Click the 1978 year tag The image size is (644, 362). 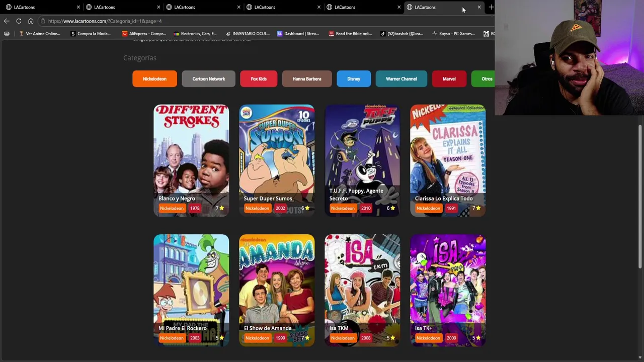(x=195, y=208)
